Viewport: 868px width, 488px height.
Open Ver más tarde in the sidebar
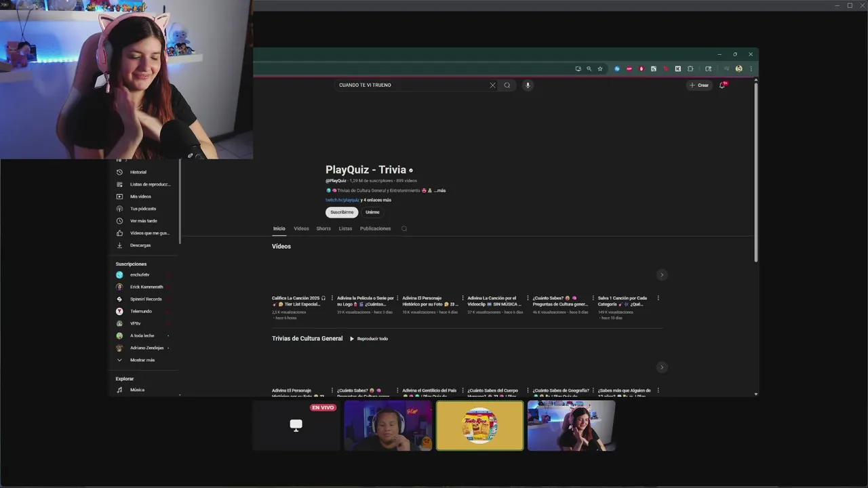pos(144,221)
